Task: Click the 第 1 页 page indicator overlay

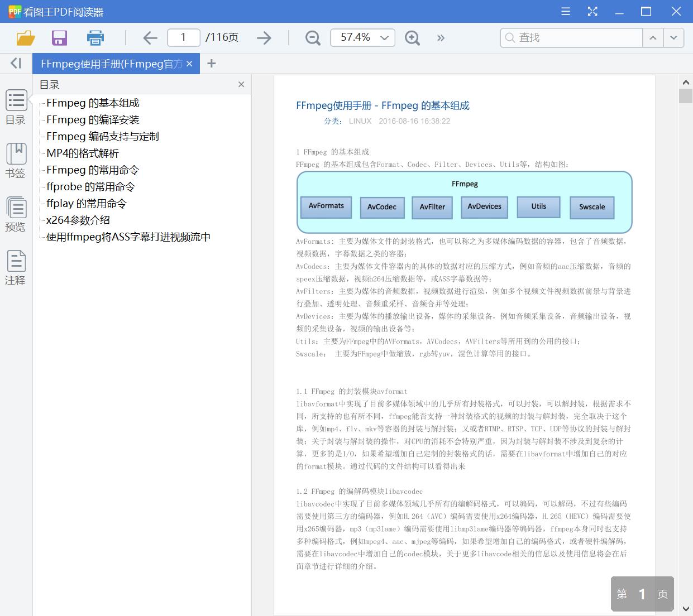Action: coord(642,594)
